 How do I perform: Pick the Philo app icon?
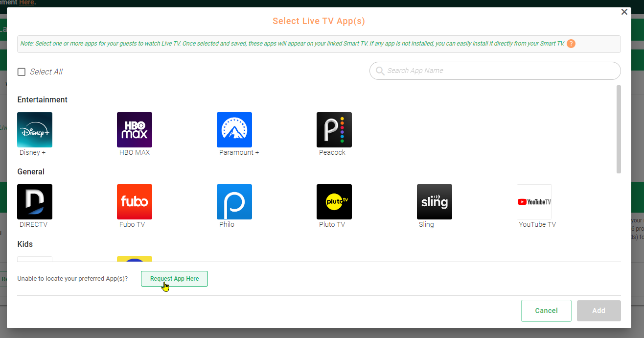(234, 202)
